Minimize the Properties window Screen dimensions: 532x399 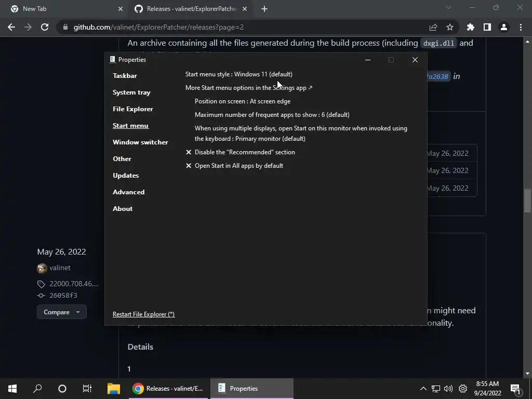(368, 60)
